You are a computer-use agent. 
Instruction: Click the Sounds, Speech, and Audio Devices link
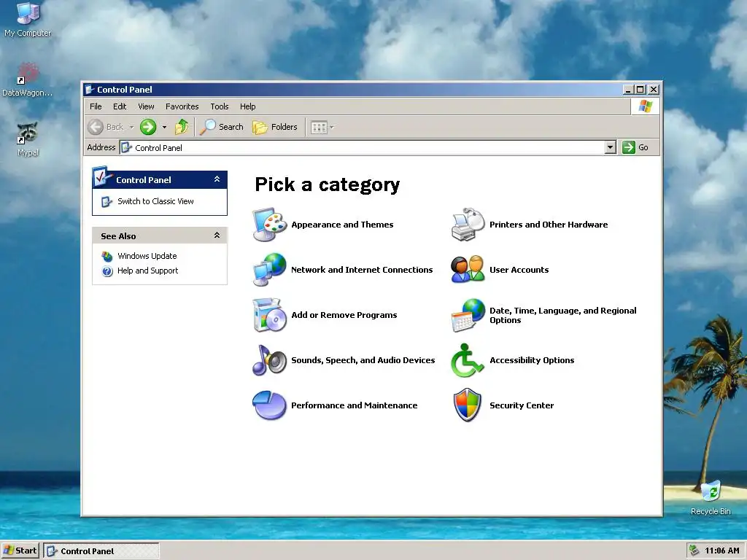[363, 360]
